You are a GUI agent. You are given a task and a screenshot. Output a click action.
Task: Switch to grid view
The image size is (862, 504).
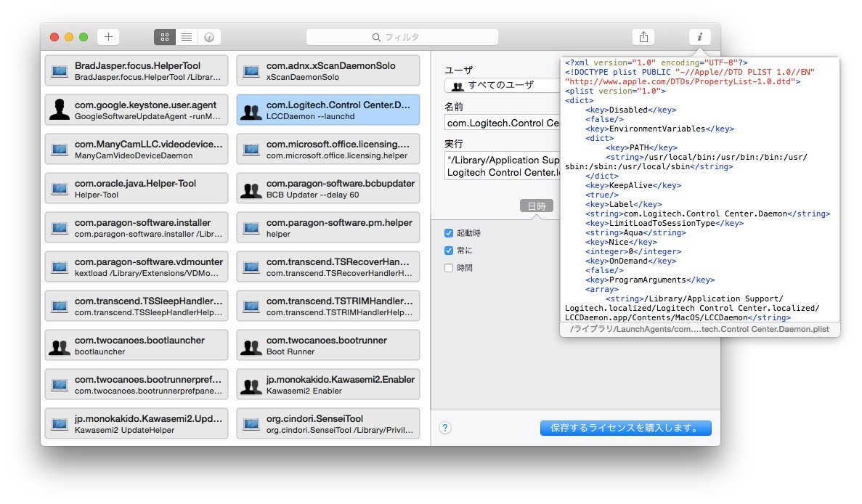[x=164, y=37]
